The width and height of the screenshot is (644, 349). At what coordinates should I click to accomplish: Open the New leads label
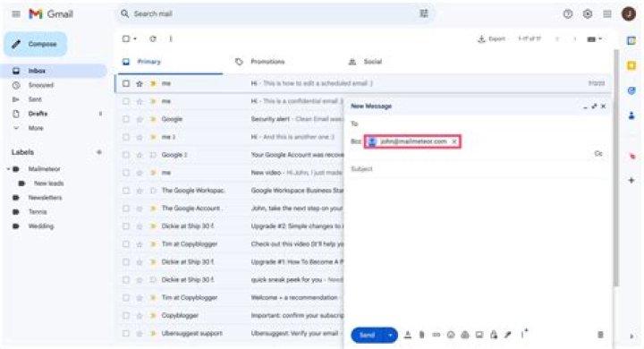point(48,183)
